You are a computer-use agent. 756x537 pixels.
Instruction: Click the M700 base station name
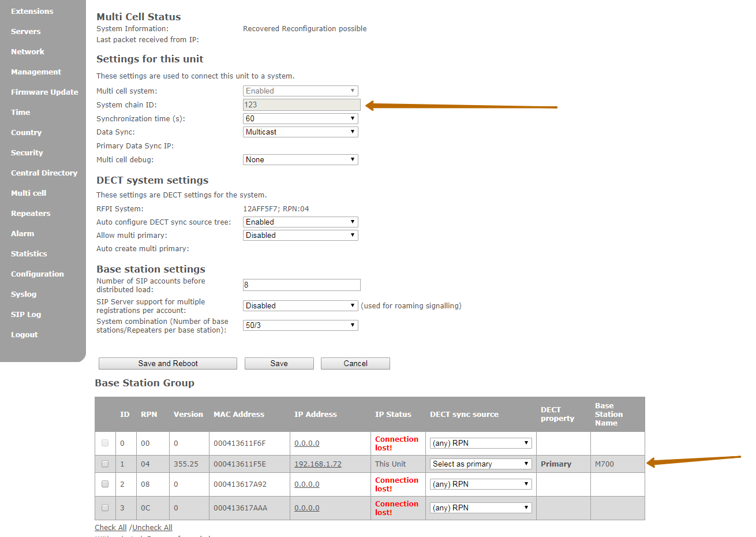click(604, 464)
